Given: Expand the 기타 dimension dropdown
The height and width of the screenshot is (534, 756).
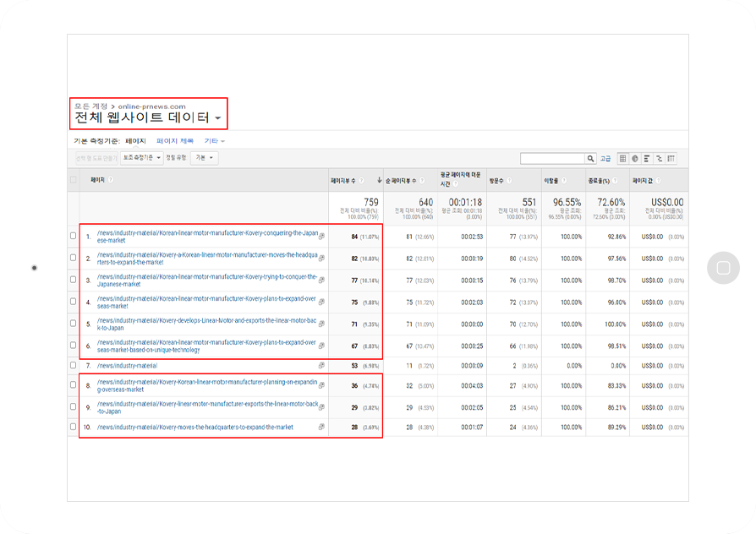Looking at the screenshot, I should 215,141.
